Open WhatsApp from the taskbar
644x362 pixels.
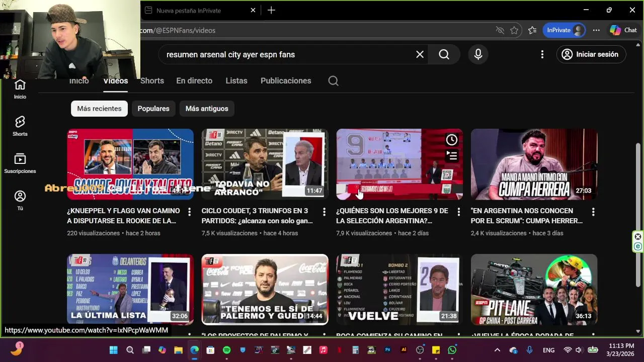click(x=452, y=350)
